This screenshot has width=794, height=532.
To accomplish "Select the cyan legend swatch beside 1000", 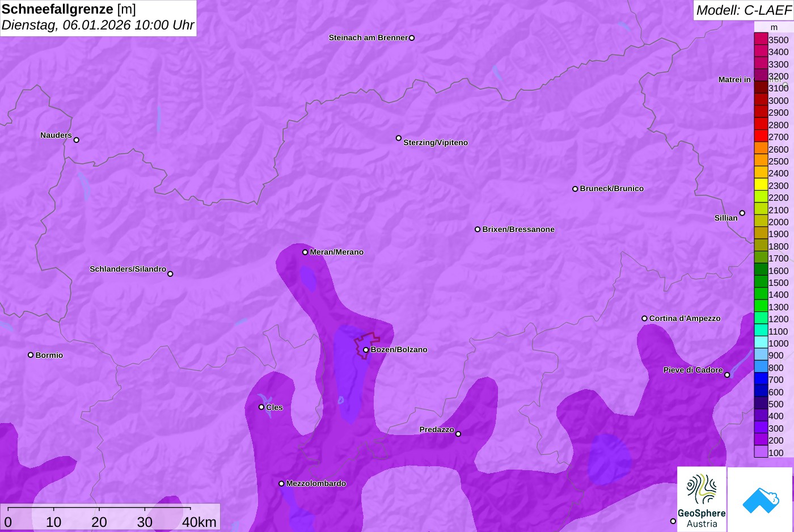I will (x=761, y=343).
